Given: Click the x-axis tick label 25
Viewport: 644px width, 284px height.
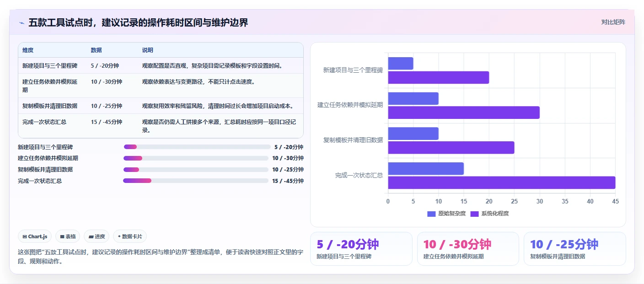Looking at the screenshot, I should click(514, 201).
